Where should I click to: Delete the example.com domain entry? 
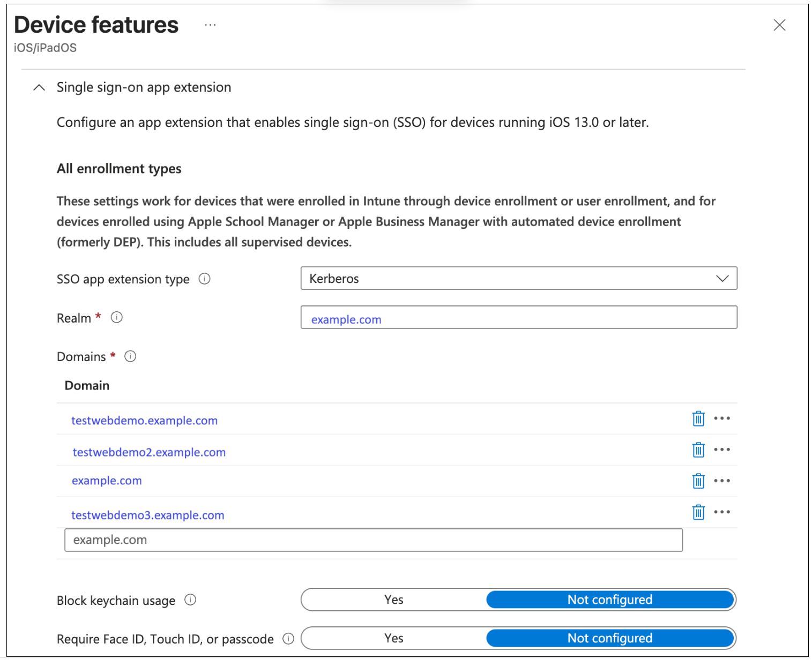tap(698, 481)
